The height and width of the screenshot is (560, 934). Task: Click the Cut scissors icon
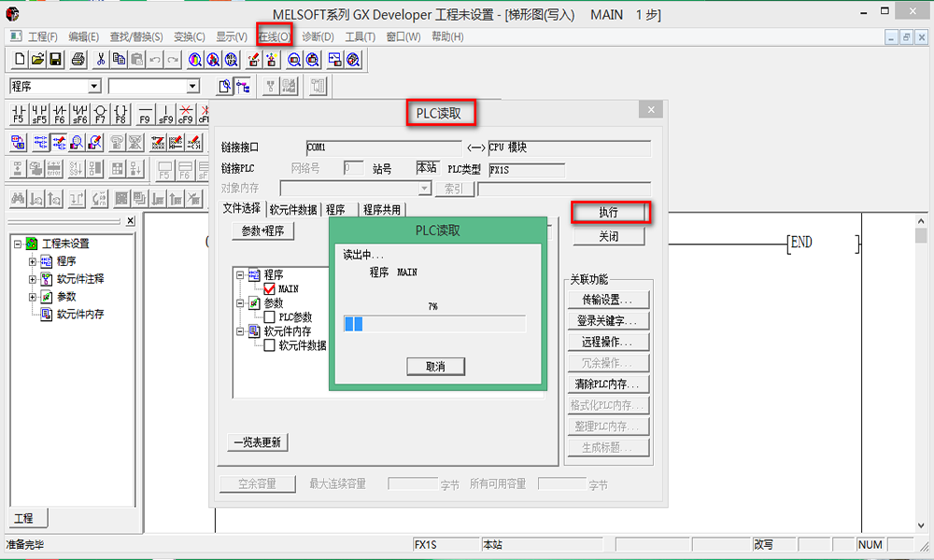[100, 60]
